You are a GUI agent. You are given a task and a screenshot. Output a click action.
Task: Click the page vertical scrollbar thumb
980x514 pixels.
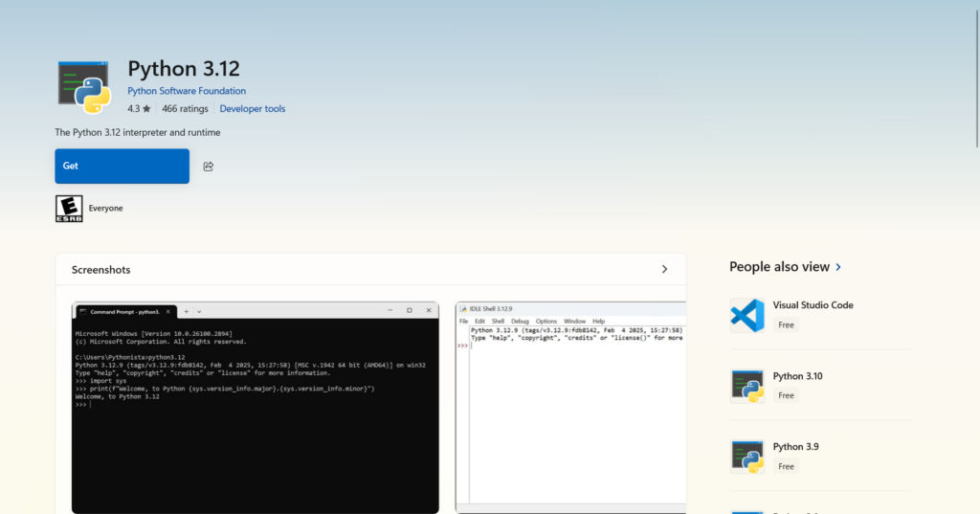click(977, 78)
